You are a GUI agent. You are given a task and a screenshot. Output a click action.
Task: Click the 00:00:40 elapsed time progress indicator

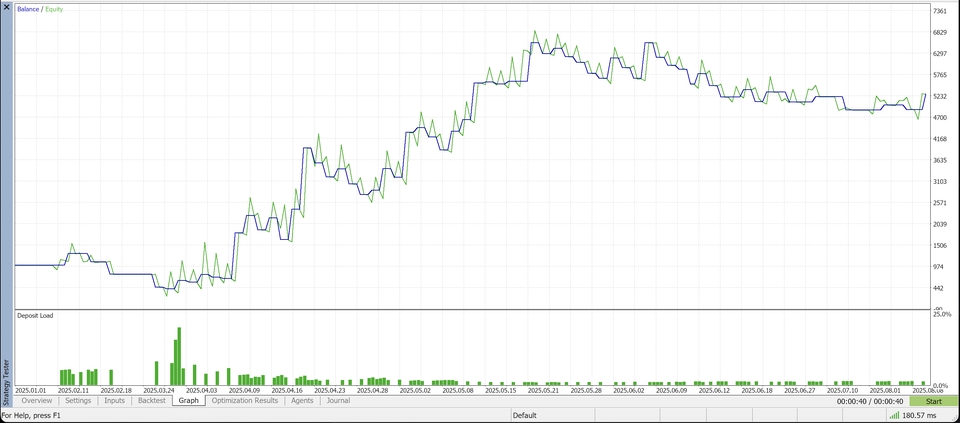point(869,401)
